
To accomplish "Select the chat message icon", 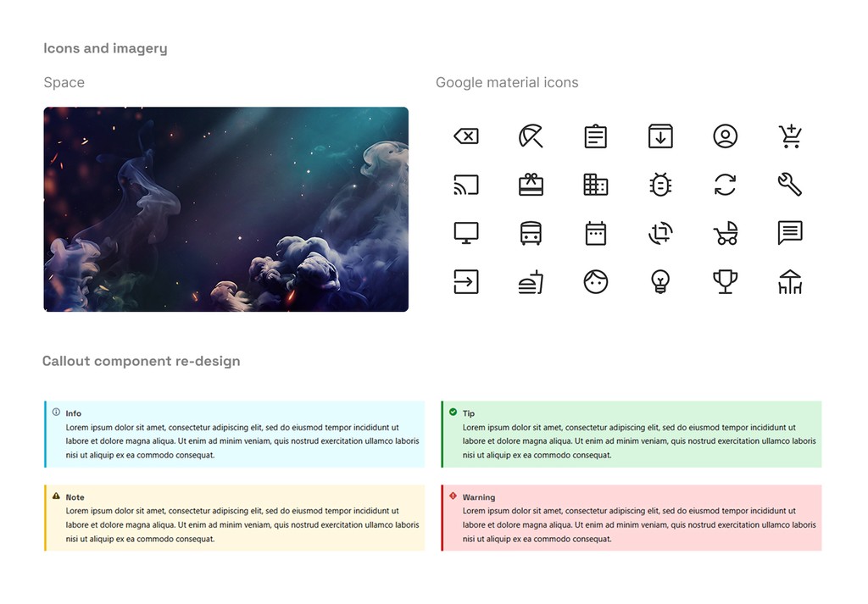I will (790, 233).
